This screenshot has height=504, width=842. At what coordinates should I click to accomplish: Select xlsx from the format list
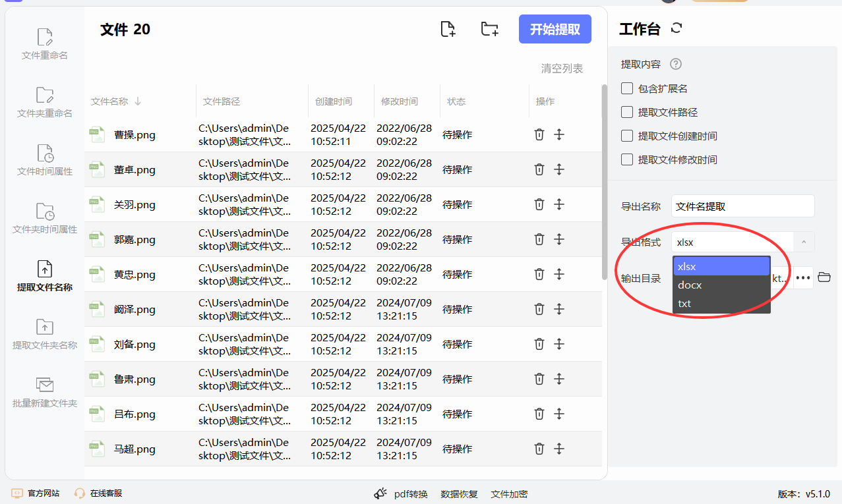[x=721, y=266]
